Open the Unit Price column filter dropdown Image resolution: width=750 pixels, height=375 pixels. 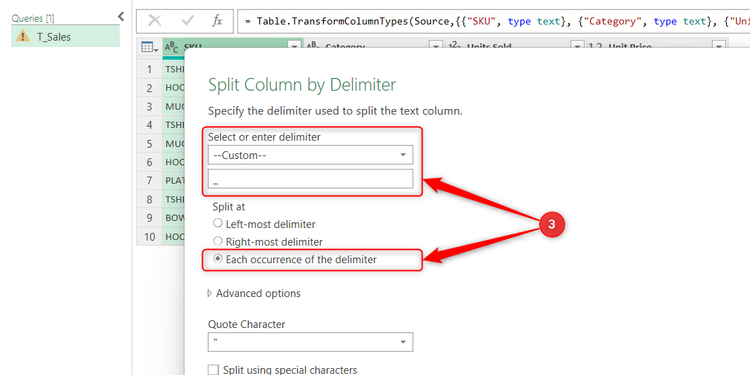pos(719,46)
